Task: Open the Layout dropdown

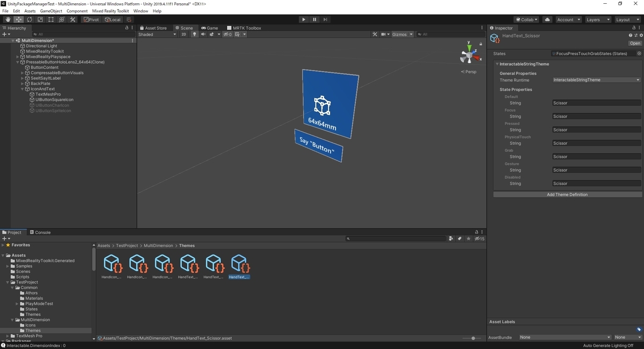Action: pyautogui.click(x=627, y=19)
